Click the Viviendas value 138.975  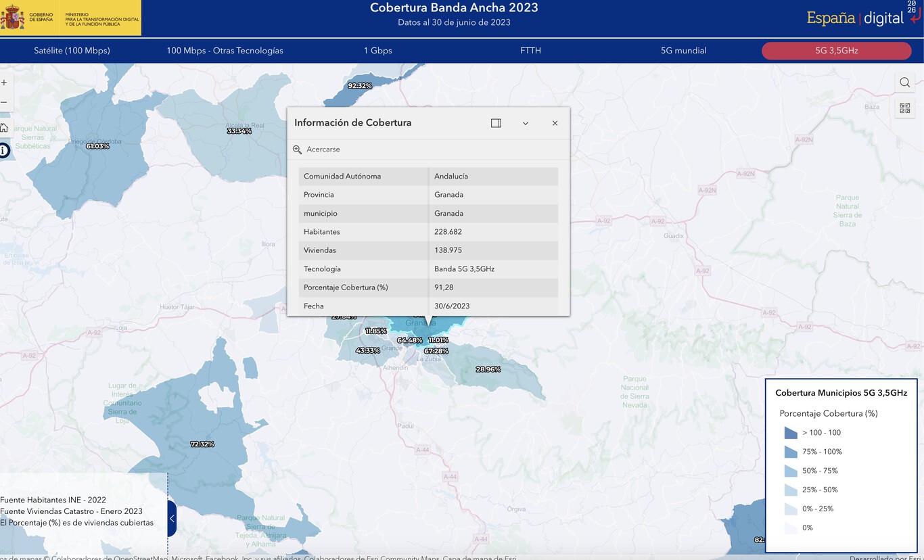(x=448, y=250)
